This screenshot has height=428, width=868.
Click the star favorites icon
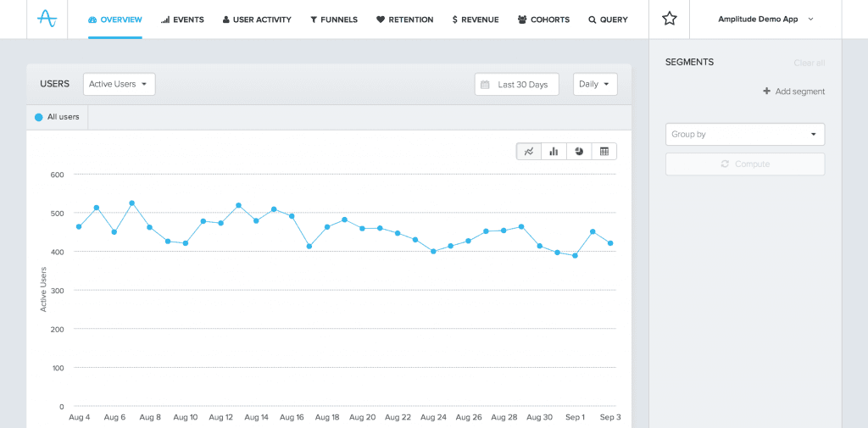(x=669, y=19)
